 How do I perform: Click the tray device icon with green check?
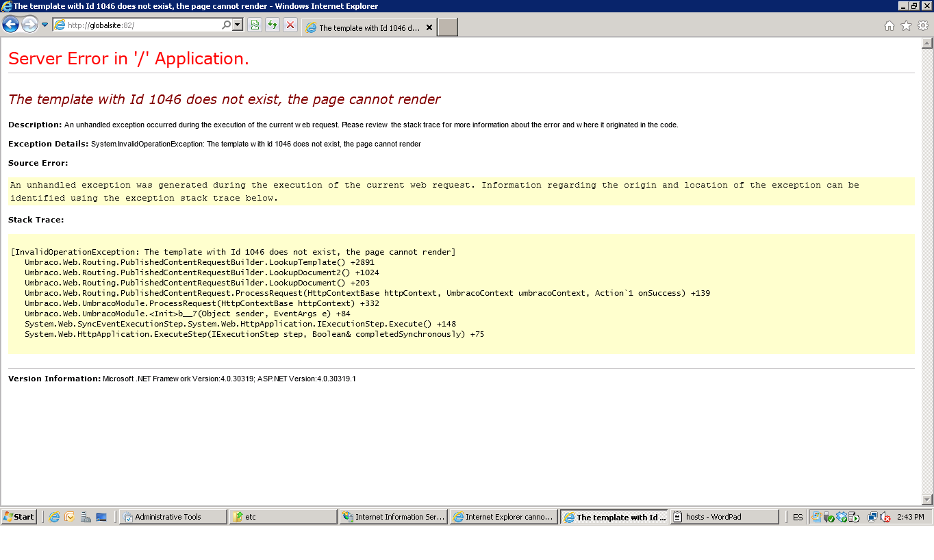click(829, 518)
